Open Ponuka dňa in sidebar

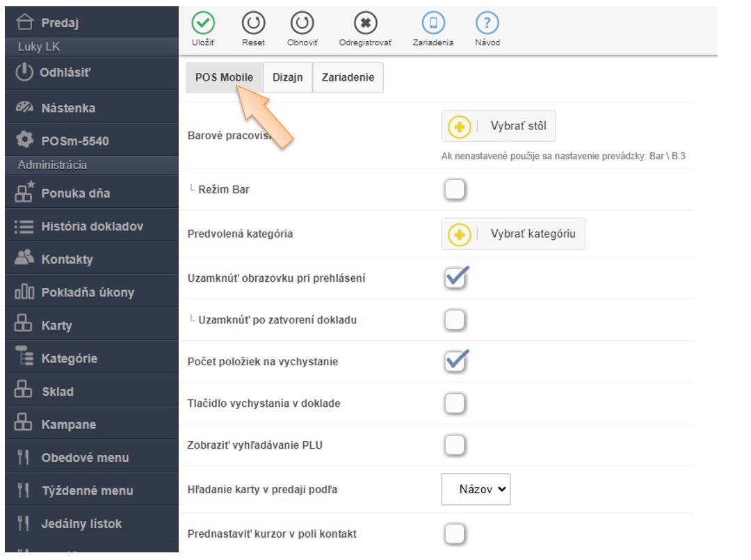coord(75,193)
